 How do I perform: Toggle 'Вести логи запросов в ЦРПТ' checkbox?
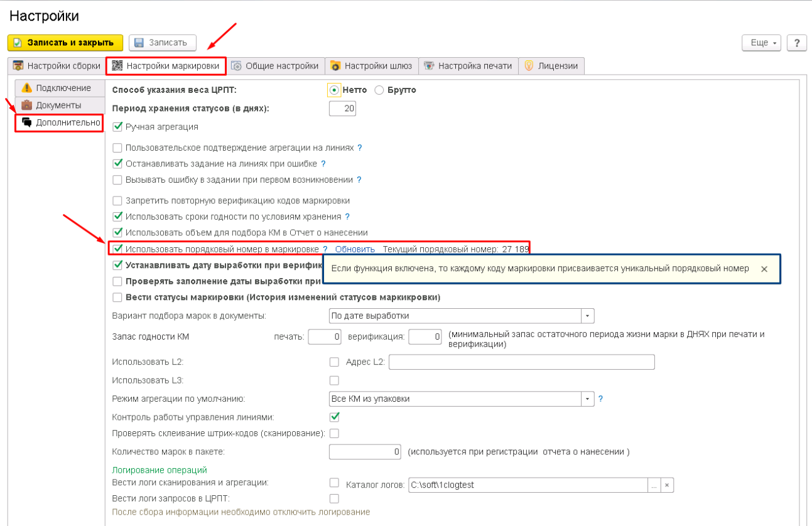(335, 498)
